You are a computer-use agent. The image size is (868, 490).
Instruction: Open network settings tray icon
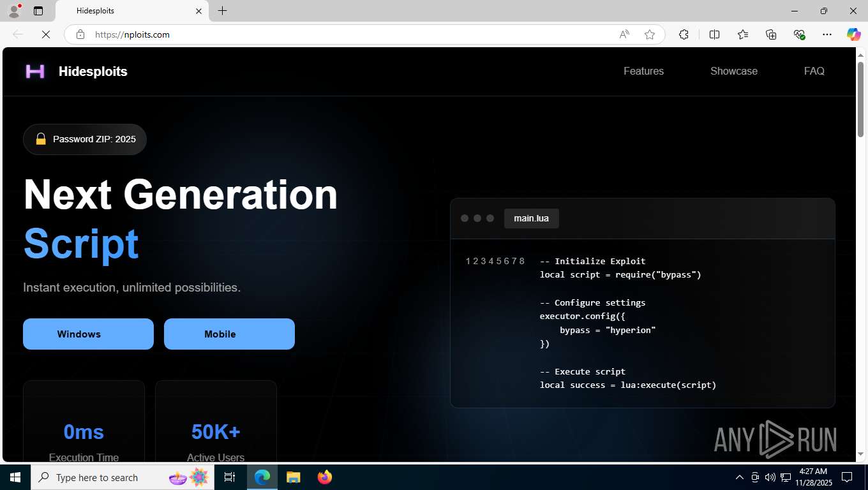point(785,477)
